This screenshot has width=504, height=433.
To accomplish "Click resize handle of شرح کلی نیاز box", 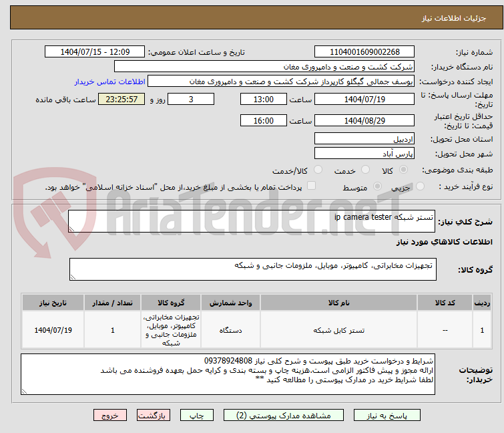I will (71, 229).
